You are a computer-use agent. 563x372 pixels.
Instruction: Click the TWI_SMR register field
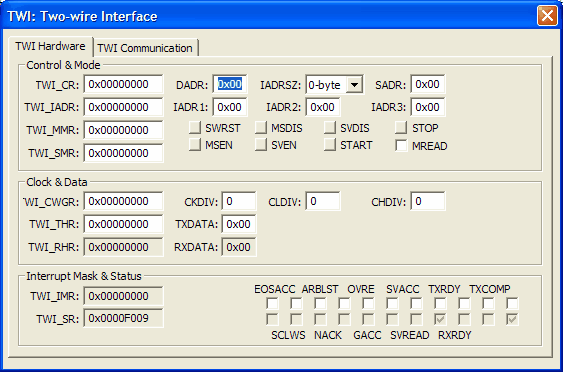tap(124, 153)
